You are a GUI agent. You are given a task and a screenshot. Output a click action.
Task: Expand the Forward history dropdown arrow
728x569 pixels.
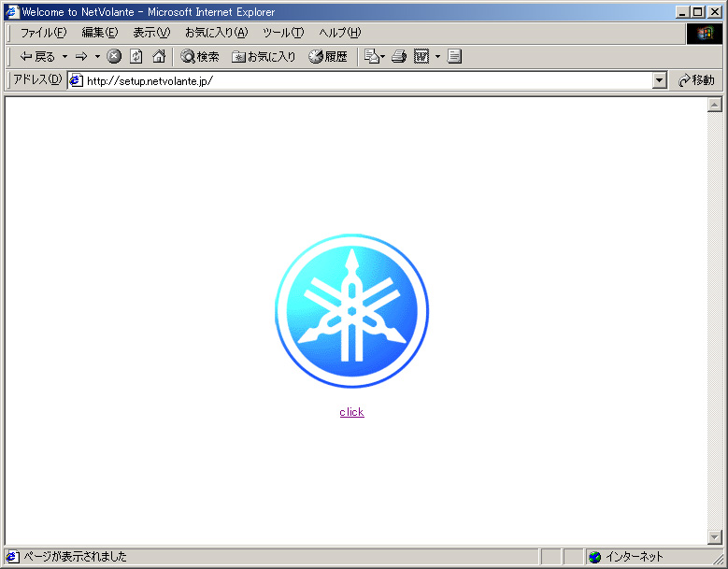pyautogui.click(x=97, y=57)
